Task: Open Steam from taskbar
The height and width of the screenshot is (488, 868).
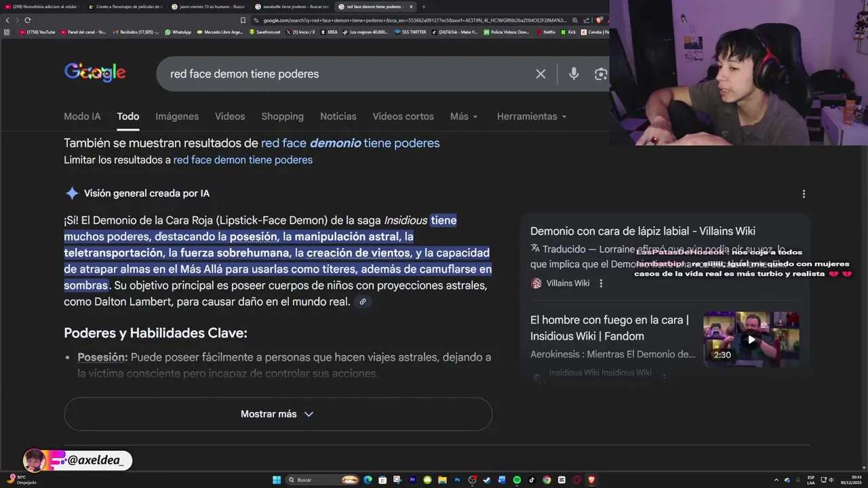Action: (487, 480)
